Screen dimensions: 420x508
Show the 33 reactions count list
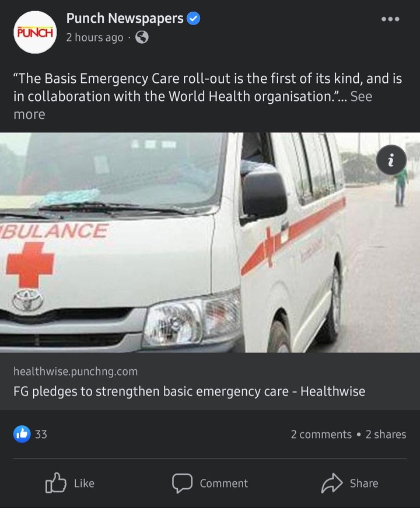pos(41,434)
